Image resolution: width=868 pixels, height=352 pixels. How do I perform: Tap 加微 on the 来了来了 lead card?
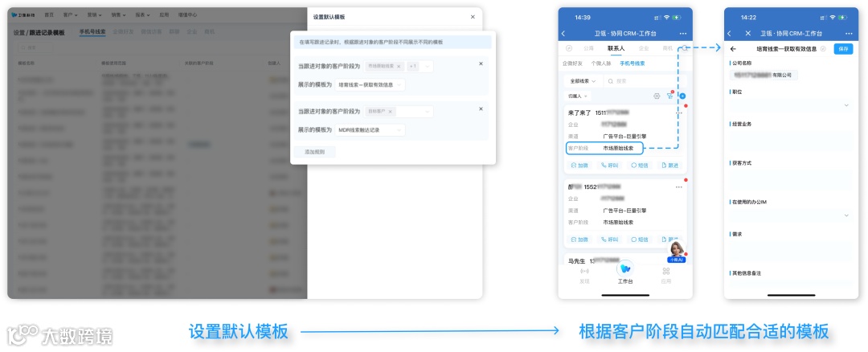[579, 166]
